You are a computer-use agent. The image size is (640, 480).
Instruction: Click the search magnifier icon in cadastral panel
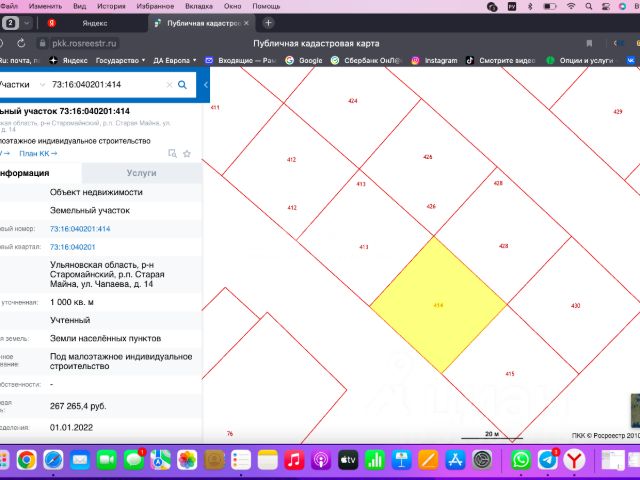click(x=182, y=84)
